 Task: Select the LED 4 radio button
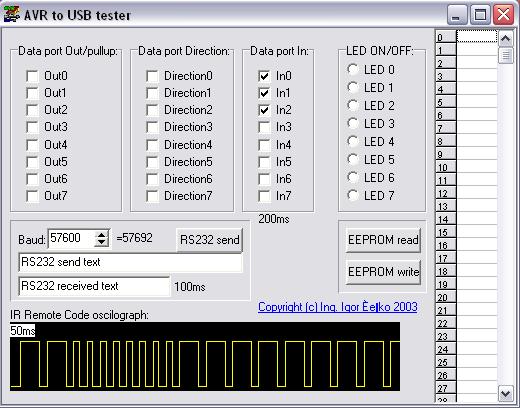(x=353, y=142)
